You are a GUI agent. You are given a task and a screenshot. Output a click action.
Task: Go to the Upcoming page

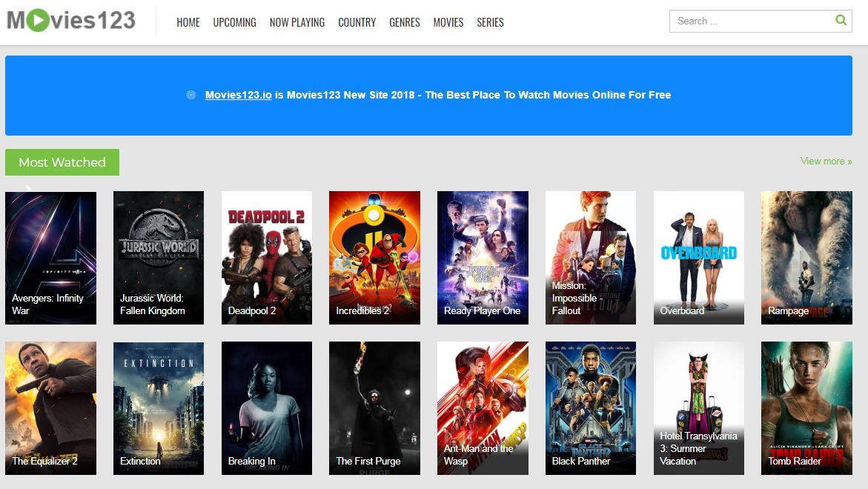pyautogui.click(x=234, y=22)
